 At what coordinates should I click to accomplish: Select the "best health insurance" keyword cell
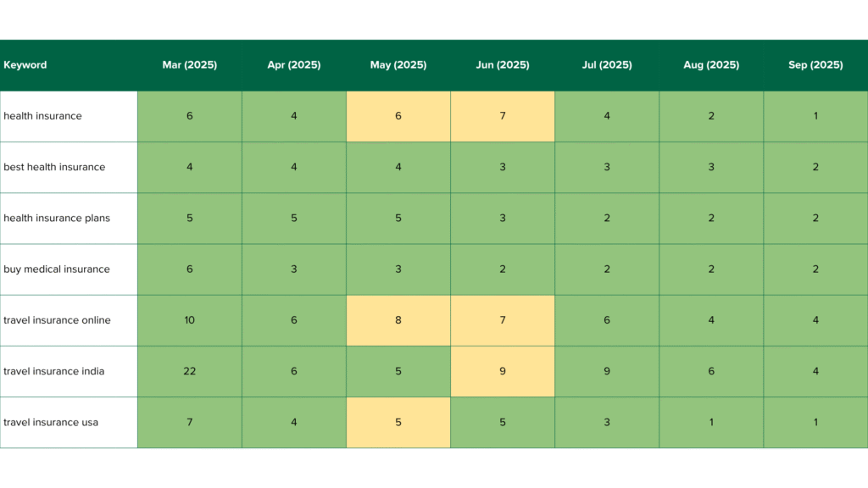(54, 167)
